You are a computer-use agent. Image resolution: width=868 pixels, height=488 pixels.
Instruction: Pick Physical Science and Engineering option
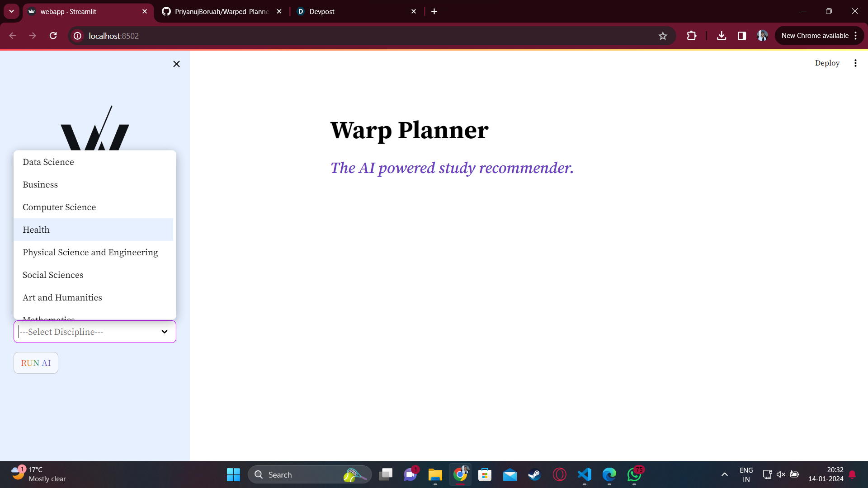[x=90, y=252]
